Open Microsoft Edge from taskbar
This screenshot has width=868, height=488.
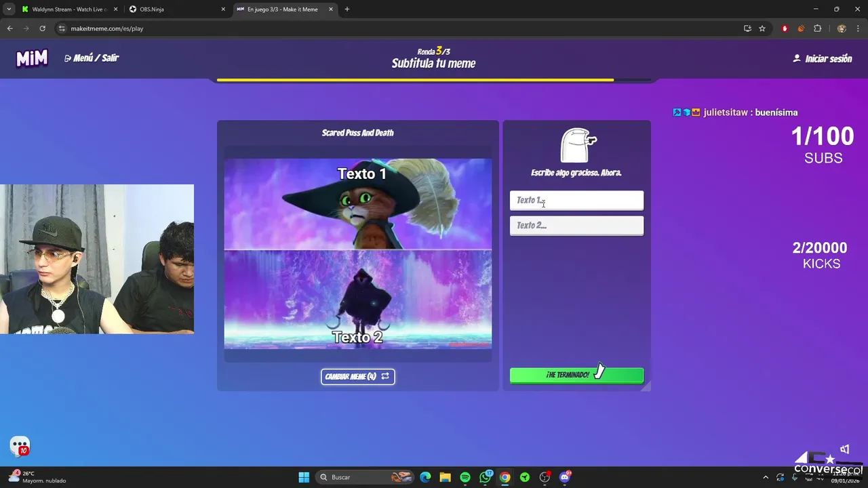[425, 477]
